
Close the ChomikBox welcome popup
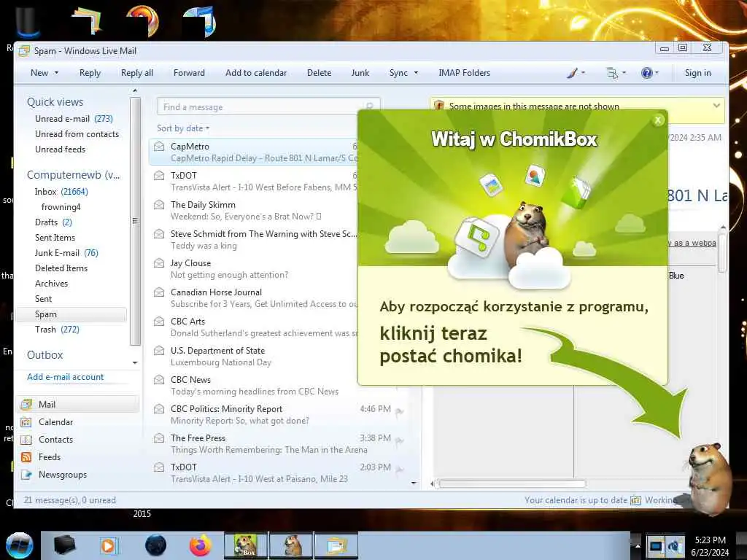pyautogui.click(x=658, y=120)
